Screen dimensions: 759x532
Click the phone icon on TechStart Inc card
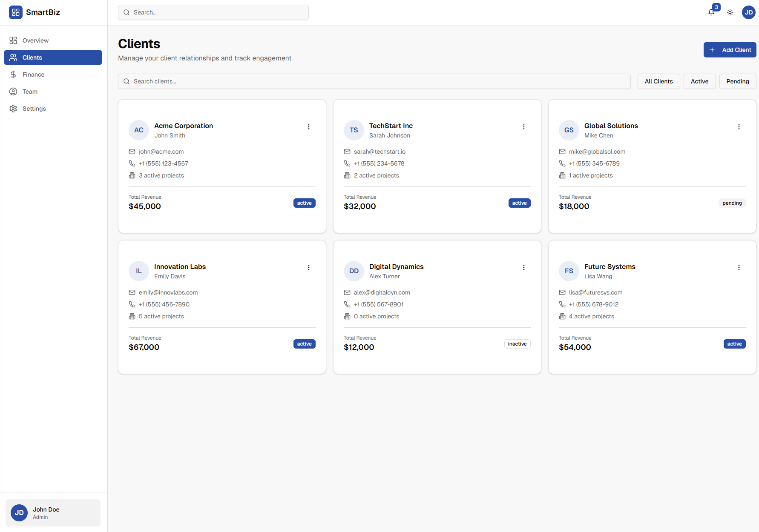point(347,163)
